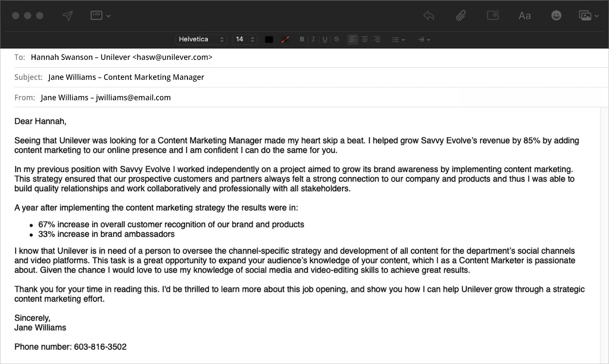
Task: Center-align the text
Action: 365,39
